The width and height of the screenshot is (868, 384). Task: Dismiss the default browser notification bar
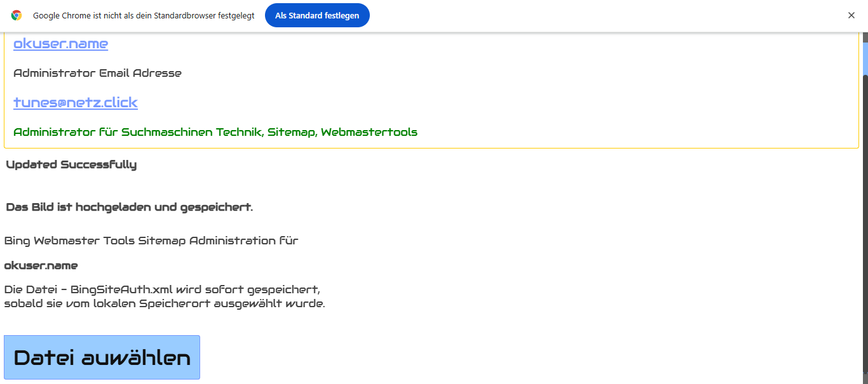click(851, 15)
